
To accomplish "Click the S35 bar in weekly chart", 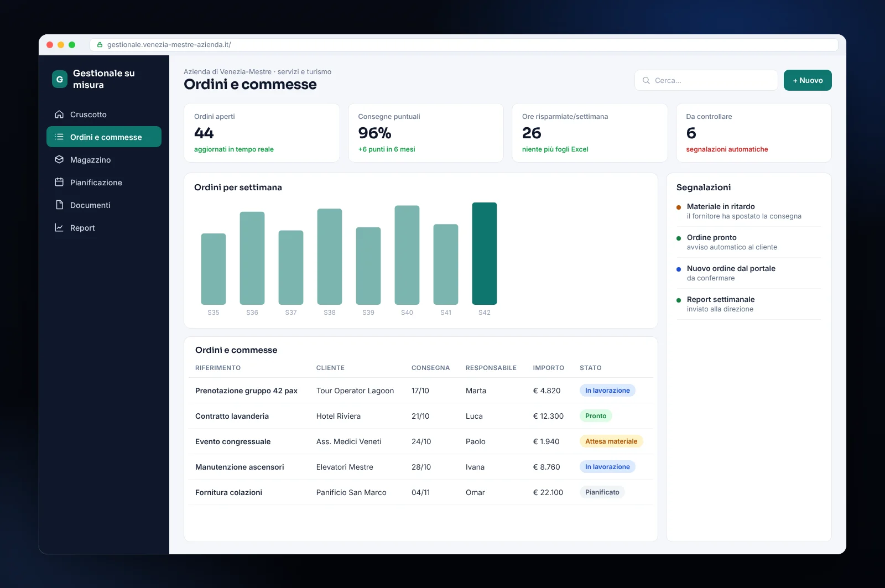I will click(x=214, y=269).
